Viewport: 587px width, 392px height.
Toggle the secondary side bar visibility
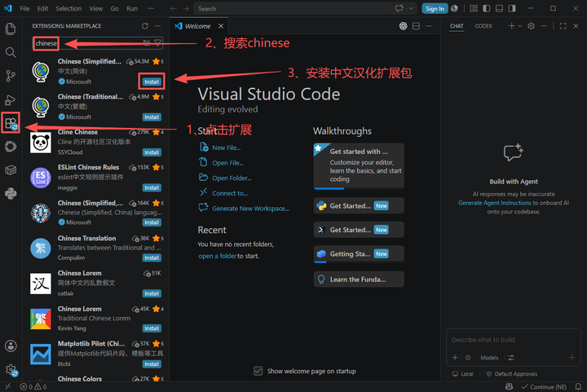(512, 8)
